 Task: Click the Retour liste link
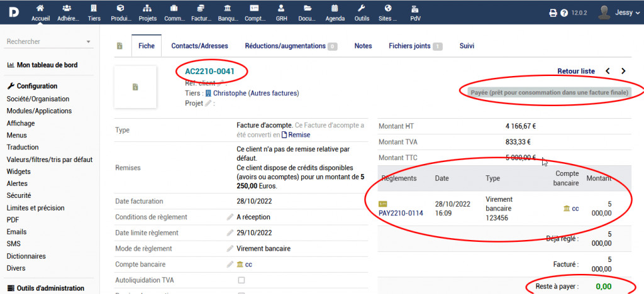point(575,71)
